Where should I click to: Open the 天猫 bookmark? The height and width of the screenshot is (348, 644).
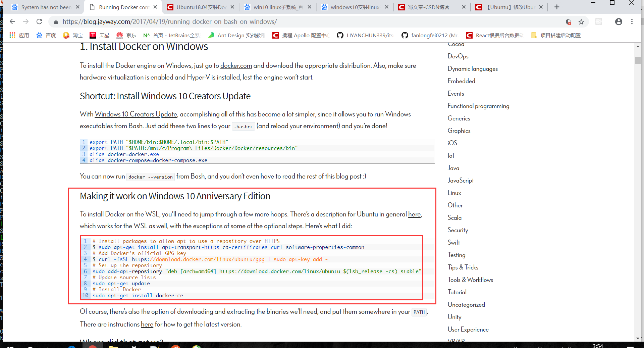pos(100,35)
